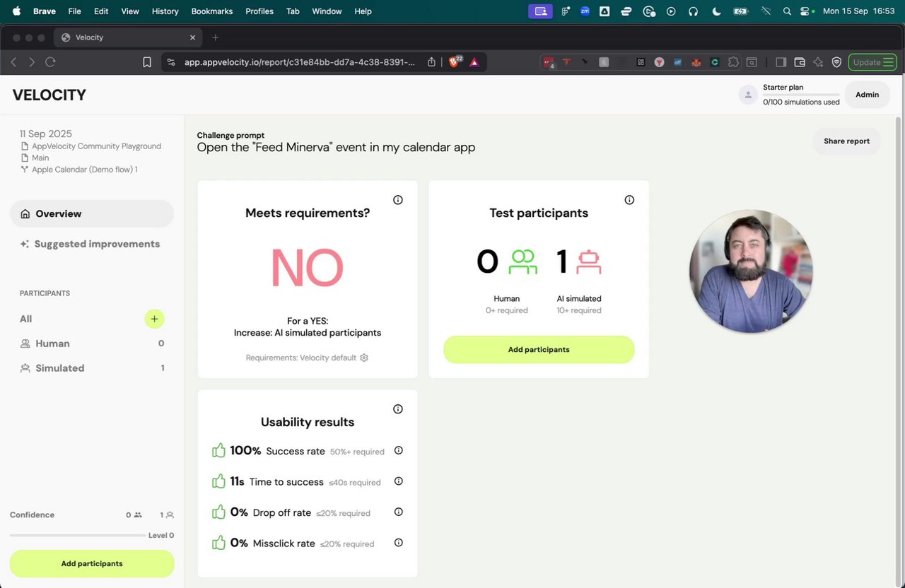The height and width of the screenshot is (588, 905).
Task: Open the Brave VPN shield icon
Action: (x=836, y=62)
